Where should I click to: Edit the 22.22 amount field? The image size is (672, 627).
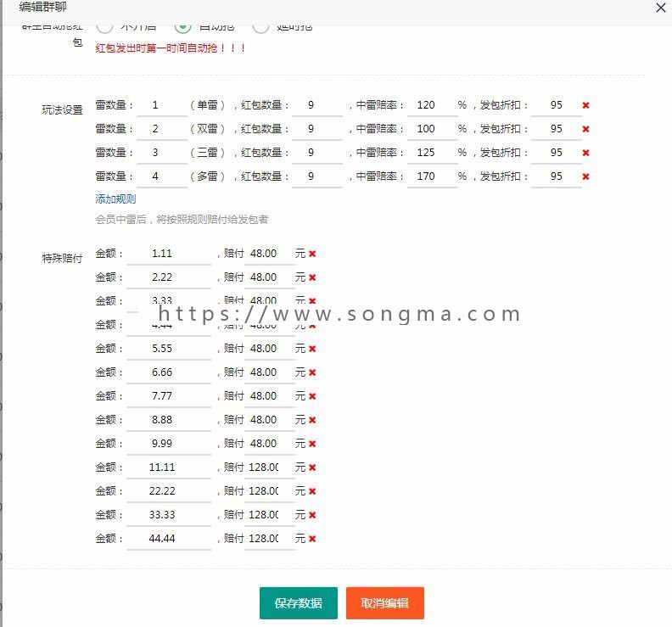170,491
